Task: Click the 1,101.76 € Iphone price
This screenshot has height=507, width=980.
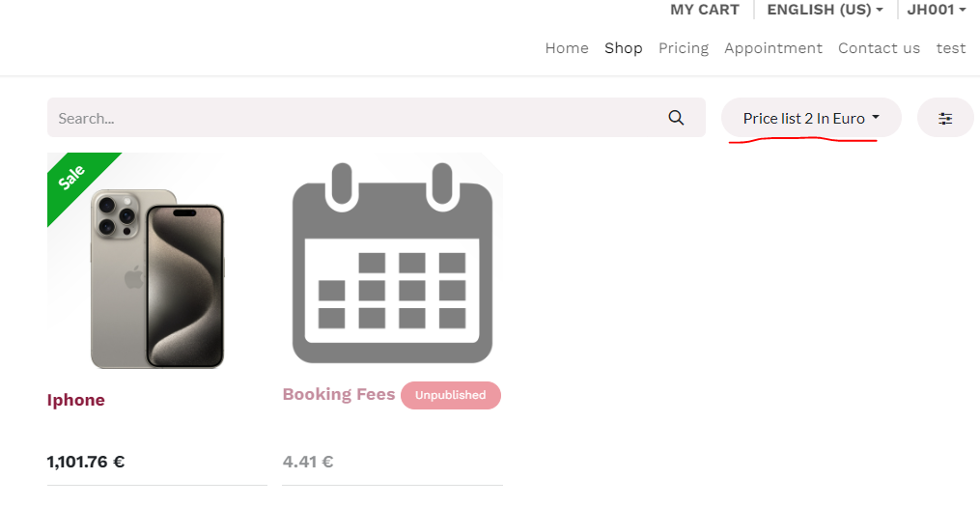Action: click(x=86, y=462)
